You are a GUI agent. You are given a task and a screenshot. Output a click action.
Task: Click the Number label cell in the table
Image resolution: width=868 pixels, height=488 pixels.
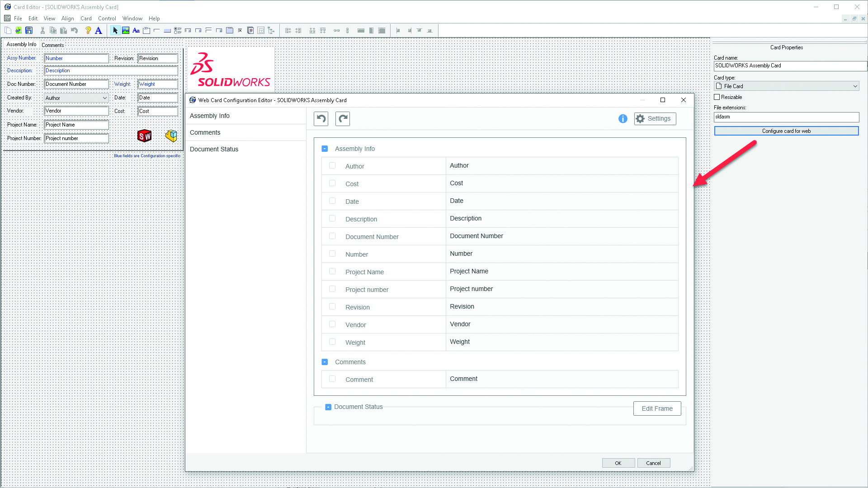pyautogui.click(x=384, y=254)
